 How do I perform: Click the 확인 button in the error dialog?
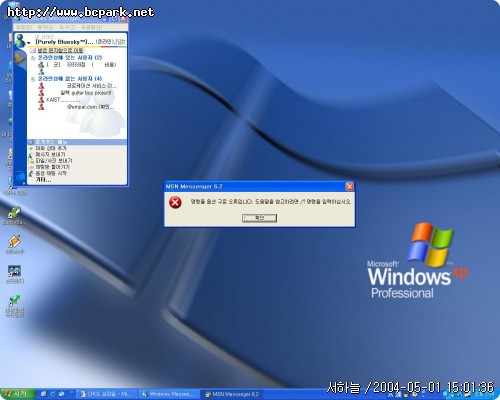259,218
